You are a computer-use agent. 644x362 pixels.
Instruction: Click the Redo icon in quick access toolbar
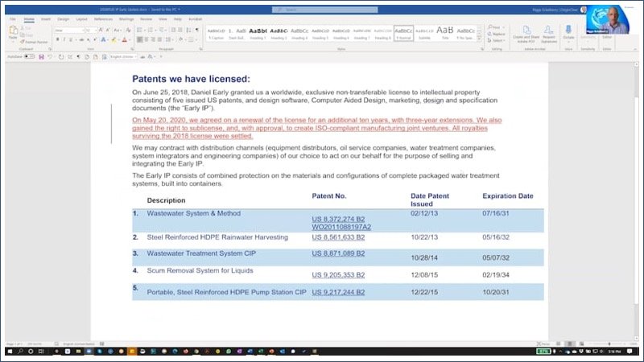point(61,56)
